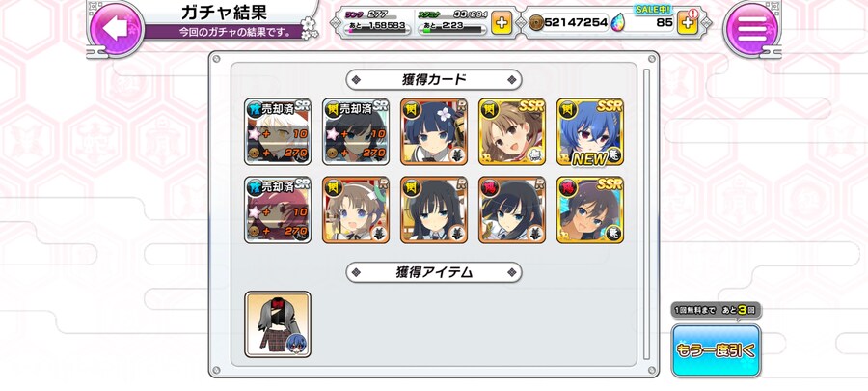View first sold SR white-haired card
This screenshot has height=391, width=868.
(x=278, y=132)
